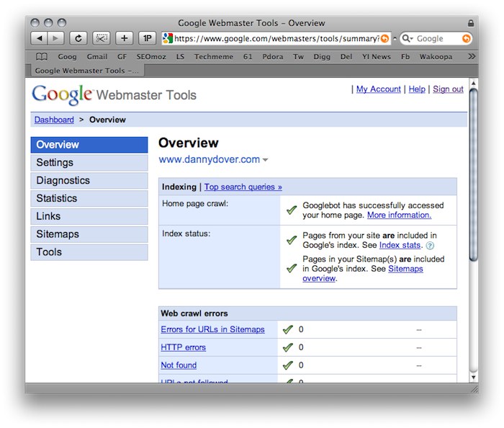Open the Gmail bookmark
Viewport: 504px width, 428px height.
click(97, 57)
